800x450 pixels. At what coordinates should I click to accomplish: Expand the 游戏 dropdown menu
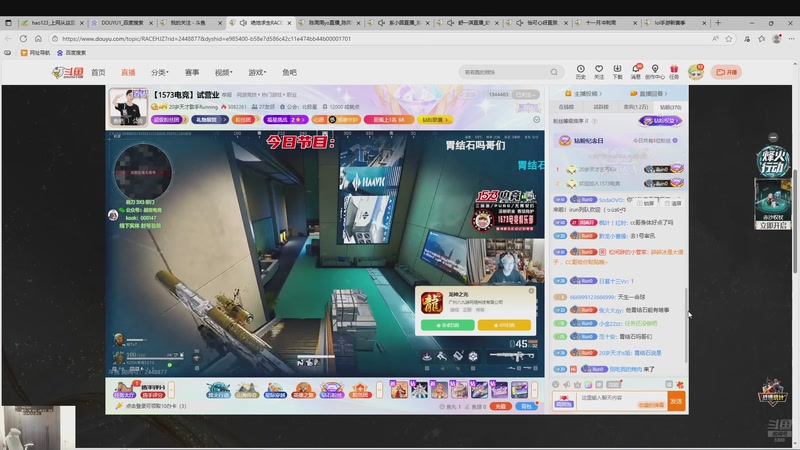[257, 72]
